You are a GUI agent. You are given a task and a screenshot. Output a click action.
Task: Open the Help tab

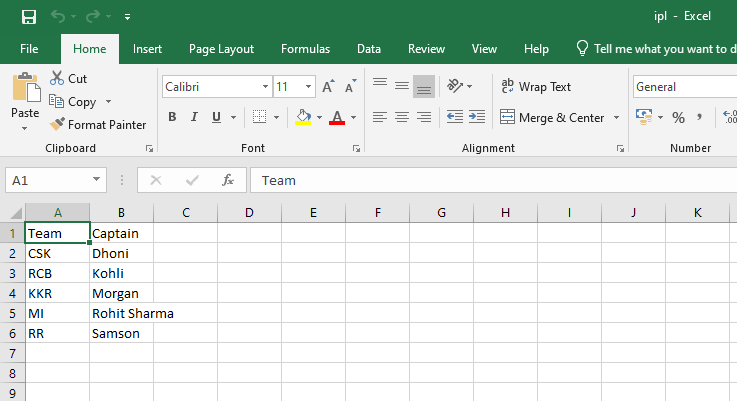(x=536, y=49)
